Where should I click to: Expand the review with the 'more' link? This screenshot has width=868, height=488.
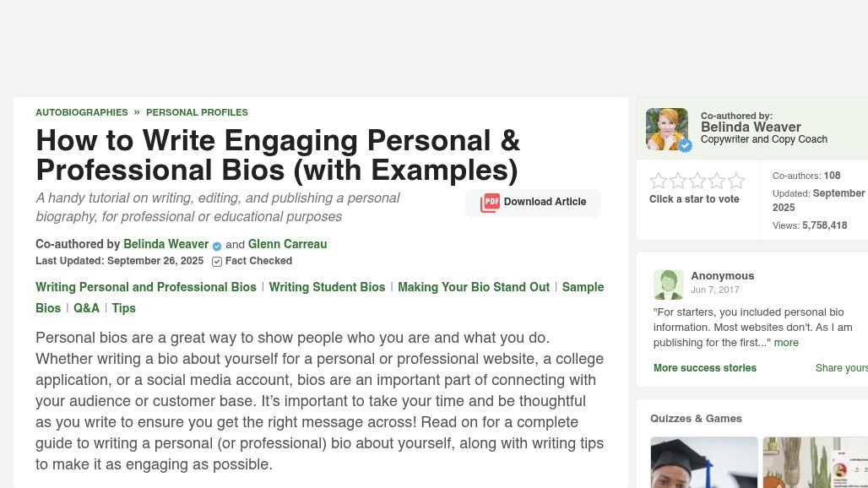coord(786,343)
